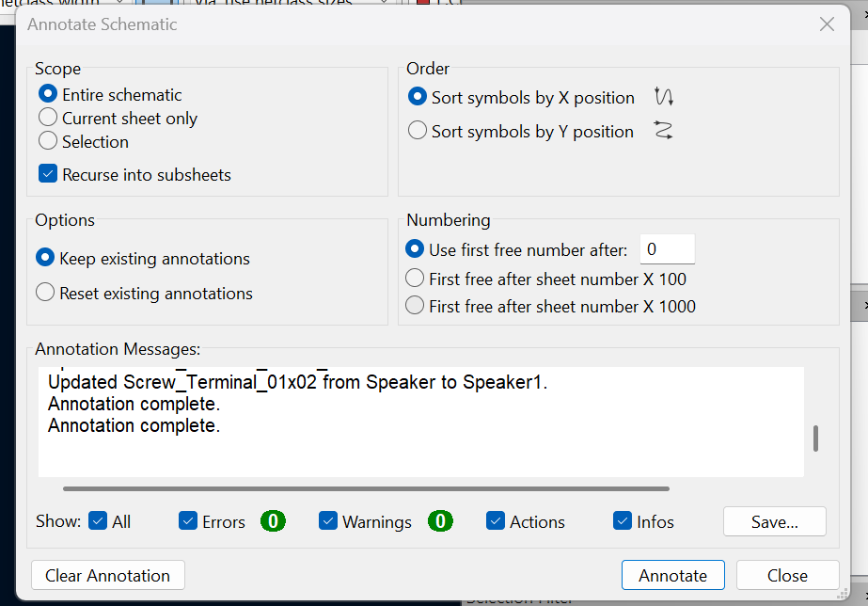This screenshot has width=868, height=606.
Task: Click the first free number input field
Action: [x=667, y=248]
